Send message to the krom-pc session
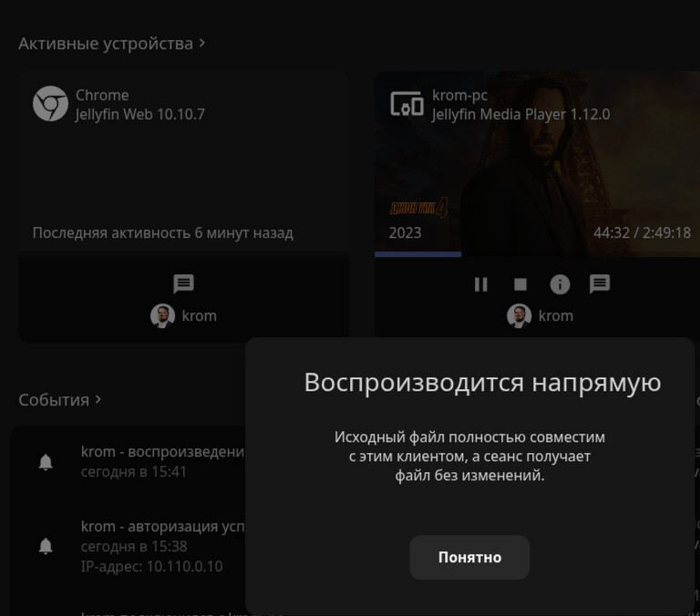Screen dimensions: 700x616 point(599,283)
